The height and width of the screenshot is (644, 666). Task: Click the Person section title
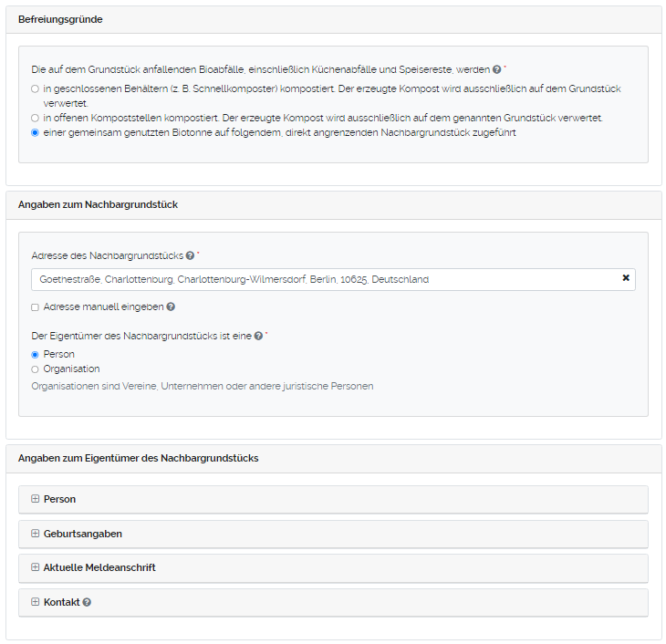59,499
